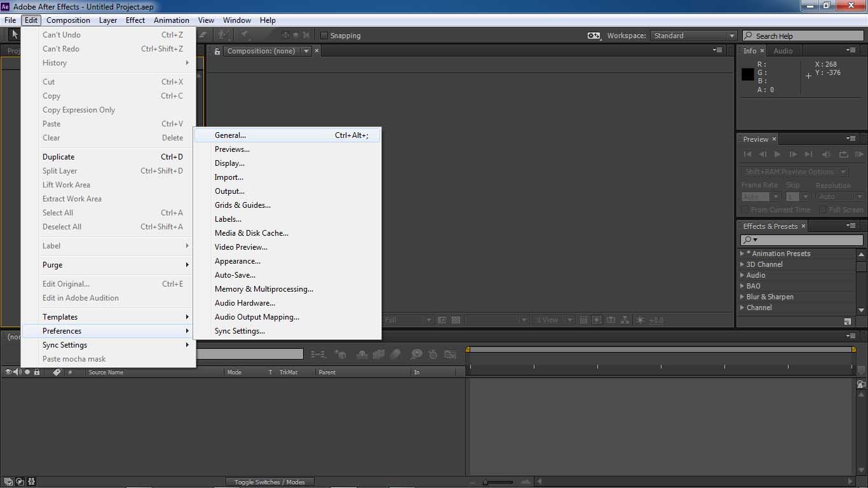This screenshot has width=868, height=488.
Task: Check From Current Time in Preview
Action: tap(745, 210)
